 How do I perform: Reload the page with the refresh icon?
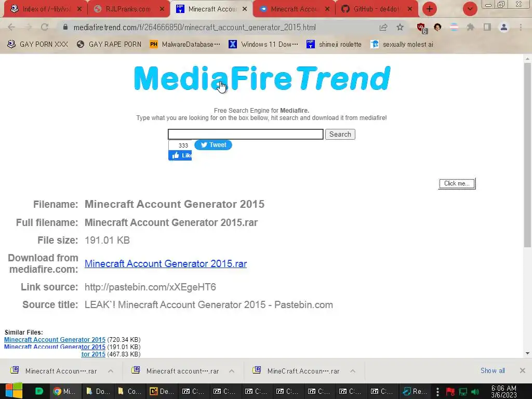tap(45, 27)
